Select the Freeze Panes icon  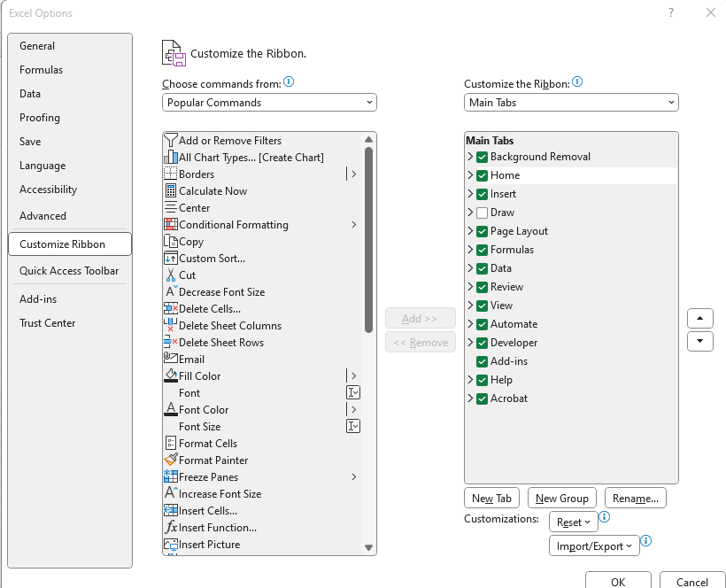[171, 476]
